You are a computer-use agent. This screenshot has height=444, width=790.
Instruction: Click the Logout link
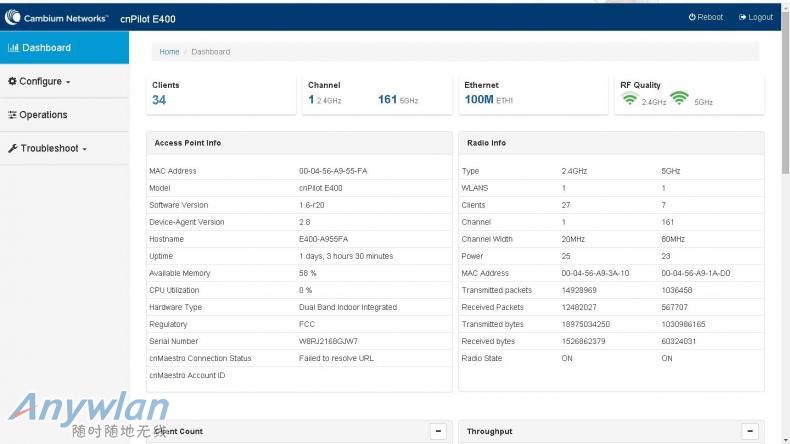(761, 17)
